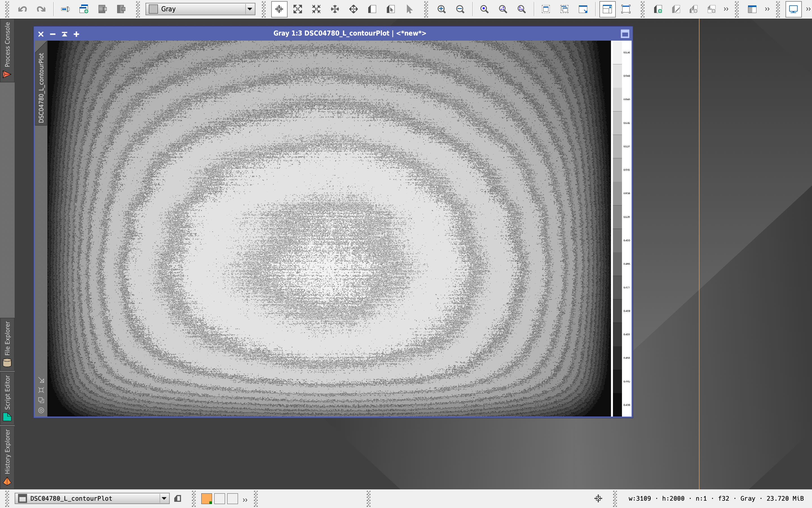The image size is (812, 508).
Task: Click the edit identifier text-field icon
Action: [x=65, y=9]
